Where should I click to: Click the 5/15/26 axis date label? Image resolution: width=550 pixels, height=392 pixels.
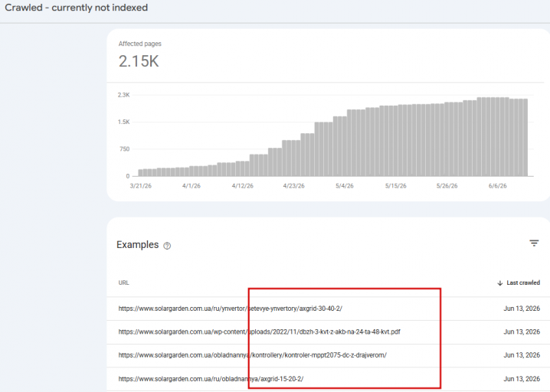point(396,186)
